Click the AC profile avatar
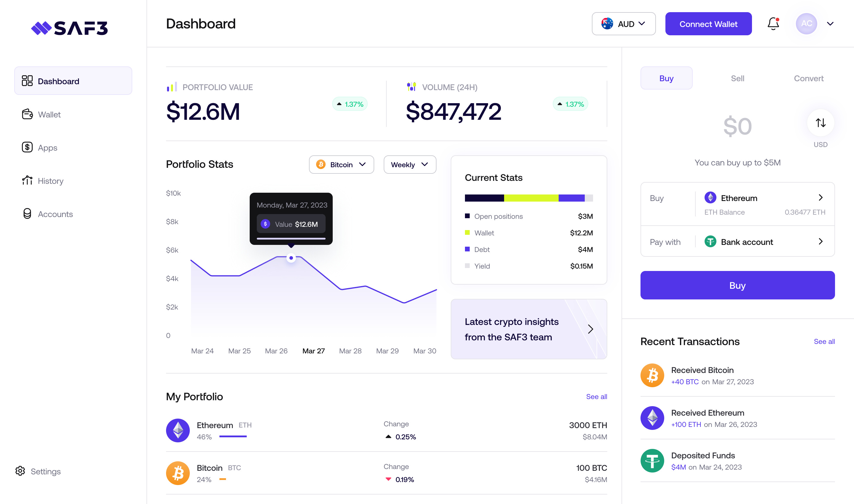This screenshot has width=854, height=504. 807,24
